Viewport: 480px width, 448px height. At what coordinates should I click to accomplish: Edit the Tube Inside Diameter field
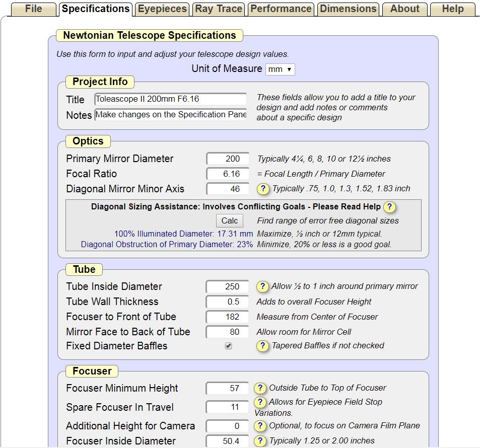227,286
